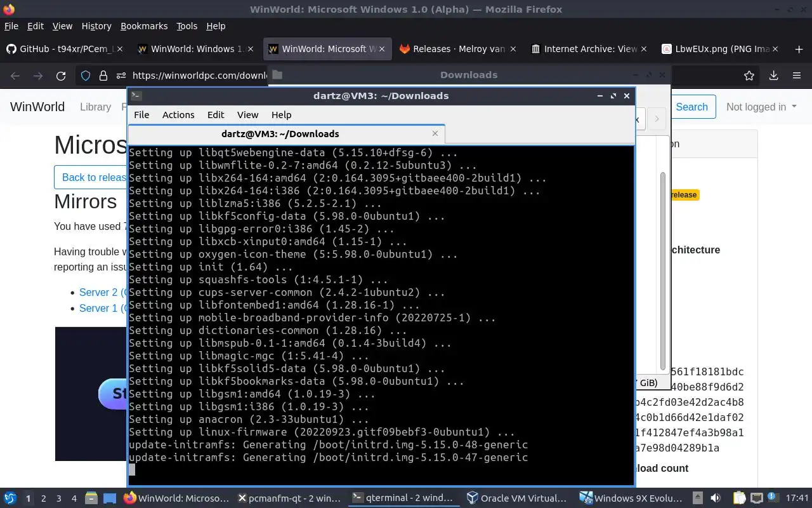Switch to virtual desktop 3
812x508 pixels.
pyautogui.click(x=59, y=498)
